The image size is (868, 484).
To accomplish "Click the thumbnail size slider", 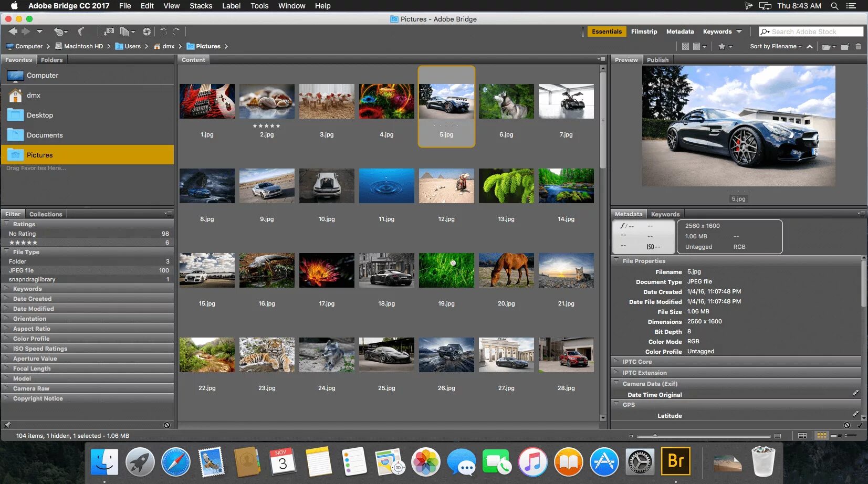I will tap(704, 436).
